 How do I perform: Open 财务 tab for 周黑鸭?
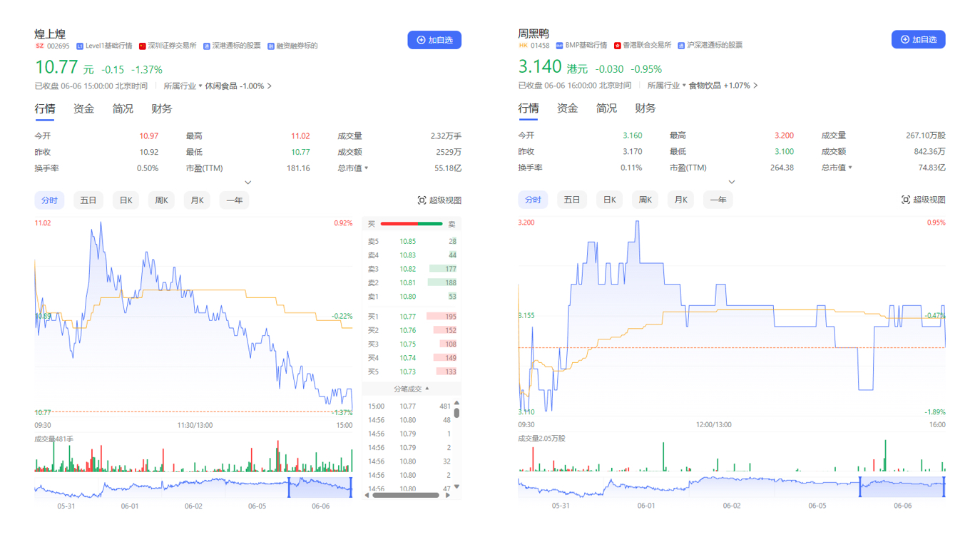click(645, 108)
